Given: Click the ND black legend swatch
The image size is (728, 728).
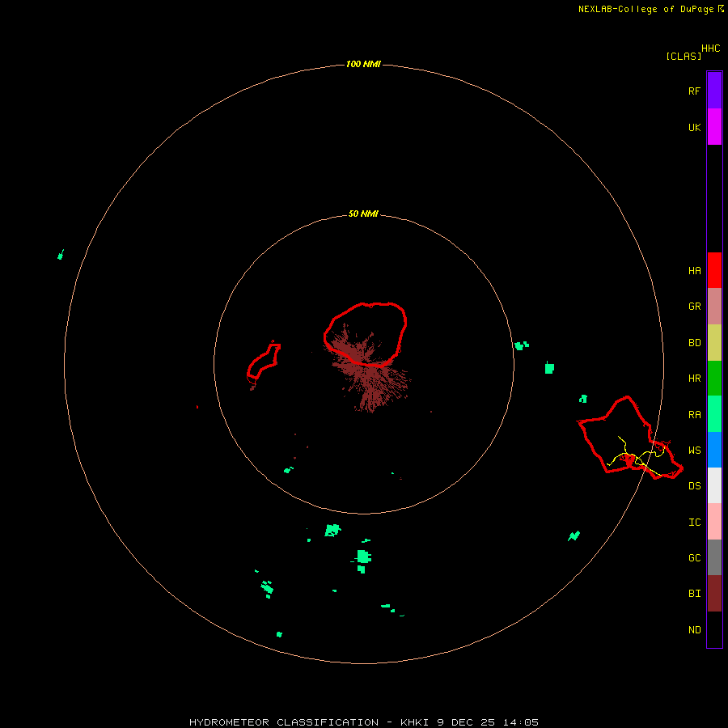Looking at the screenshot, I should (x=714, y=629).
